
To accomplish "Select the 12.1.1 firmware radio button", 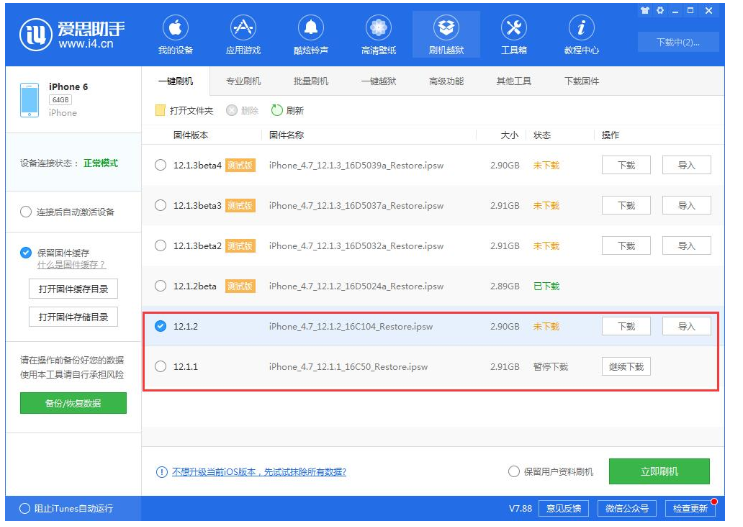I will (x=161, y=367).
